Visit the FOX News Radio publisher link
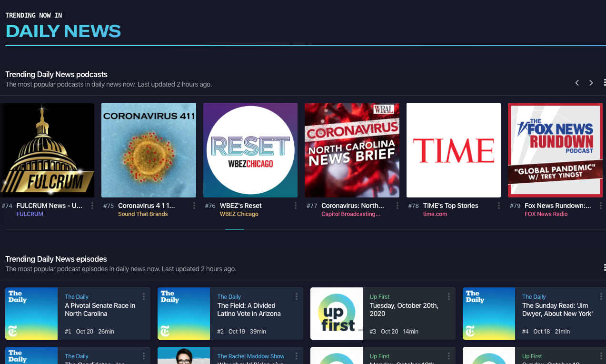 (546, 214)
